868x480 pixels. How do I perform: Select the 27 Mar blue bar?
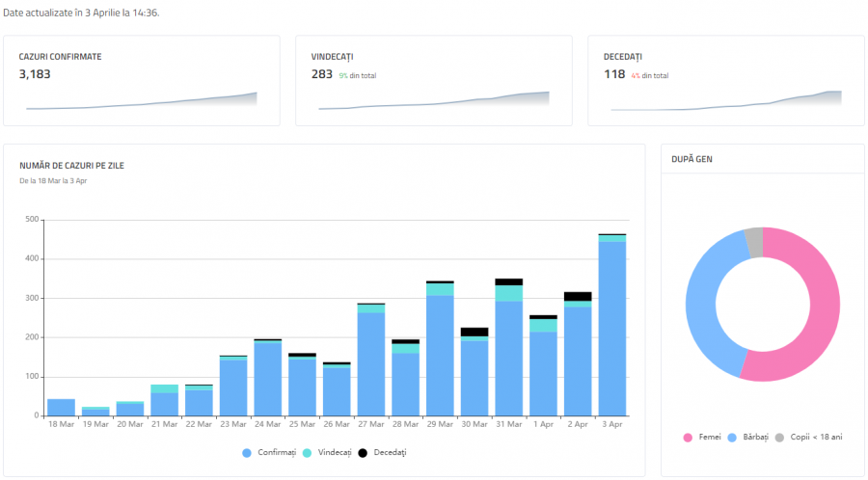[371, 363]
